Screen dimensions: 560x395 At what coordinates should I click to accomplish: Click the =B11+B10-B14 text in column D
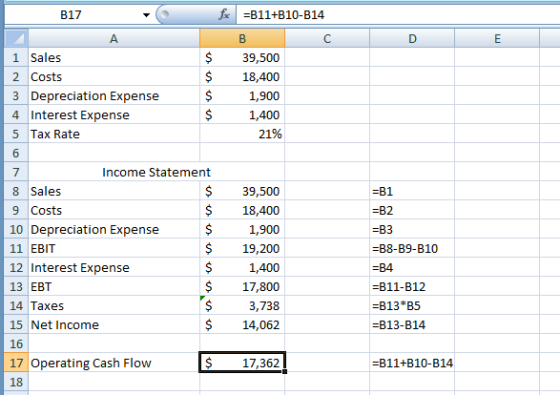point(412,363)
